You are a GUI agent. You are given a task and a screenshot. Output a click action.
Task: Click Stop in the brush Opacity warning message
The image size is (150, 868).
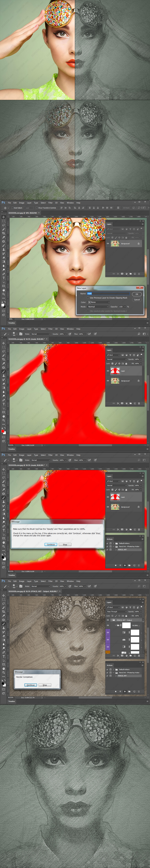[x=65, y=545]
